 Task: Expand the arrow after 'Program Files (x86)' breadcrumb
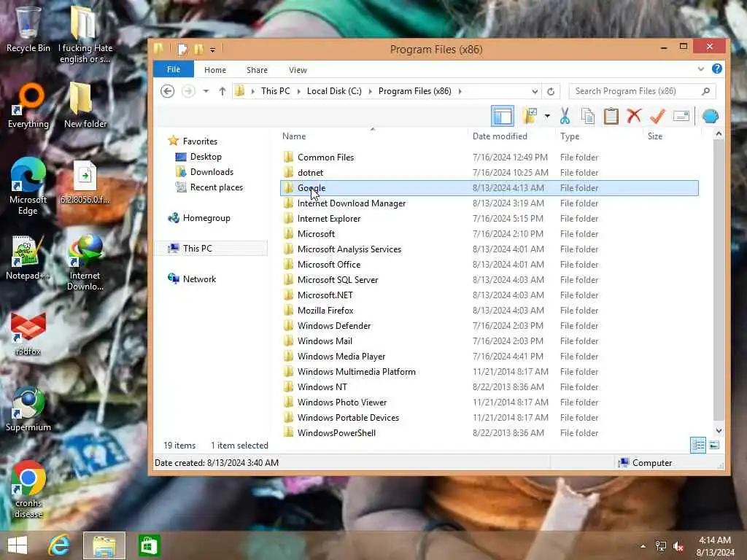click(460, 91)
